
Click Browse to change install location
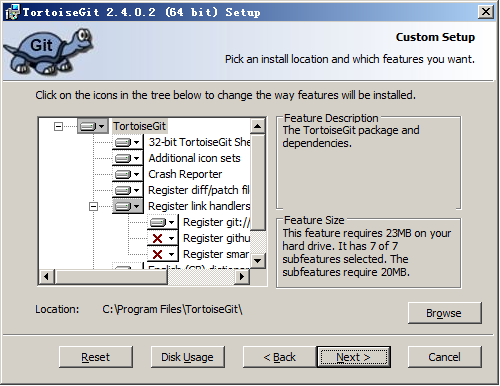[x=444, y=313]
